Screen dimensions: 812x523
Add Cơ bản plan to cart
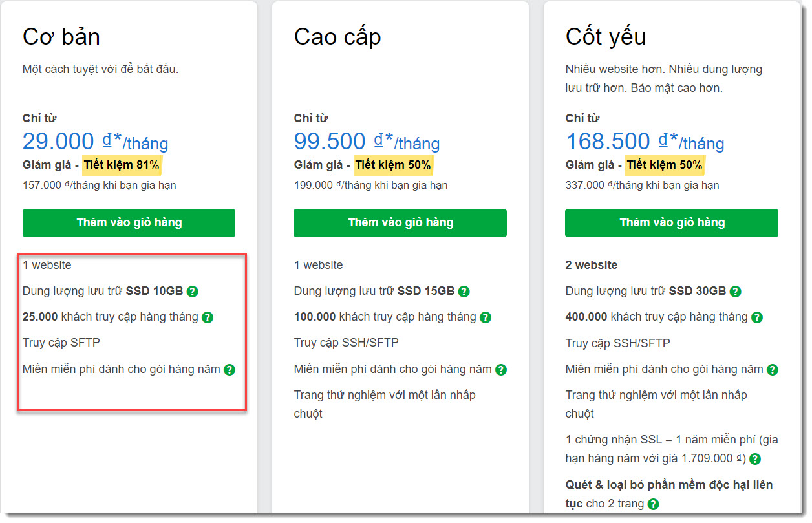click(129, 223)
